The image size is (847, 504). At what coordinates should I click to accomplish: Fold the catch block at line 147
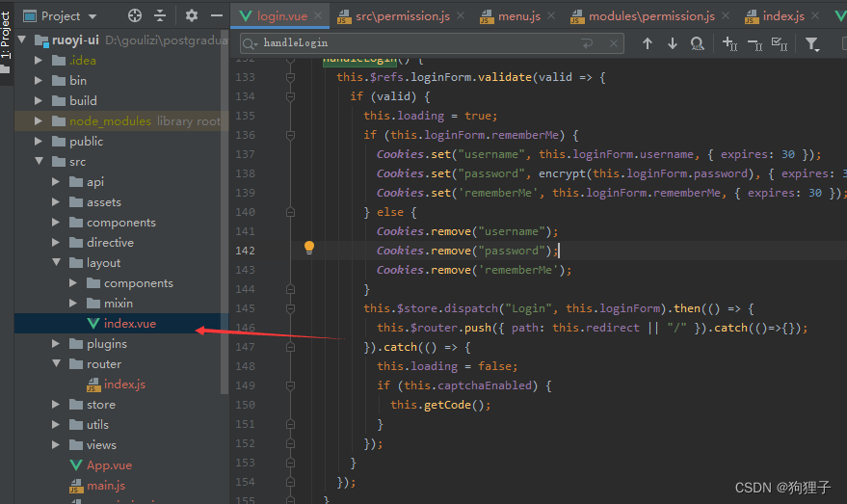291,347
